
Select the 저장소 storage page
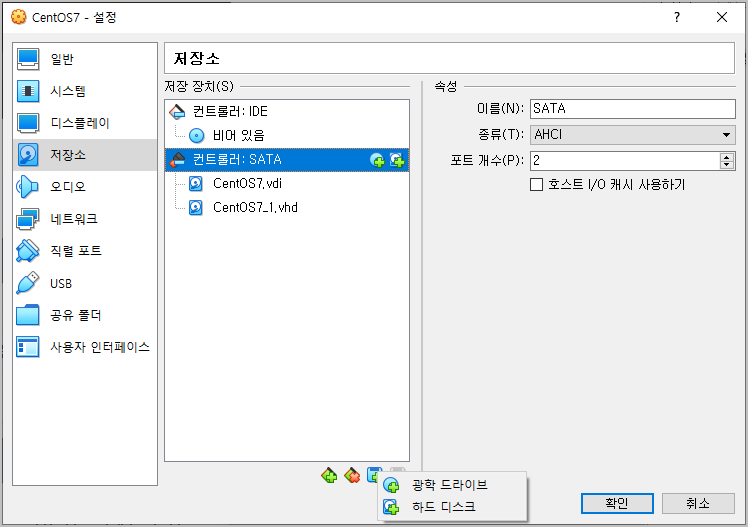click(x=85, y=155)
